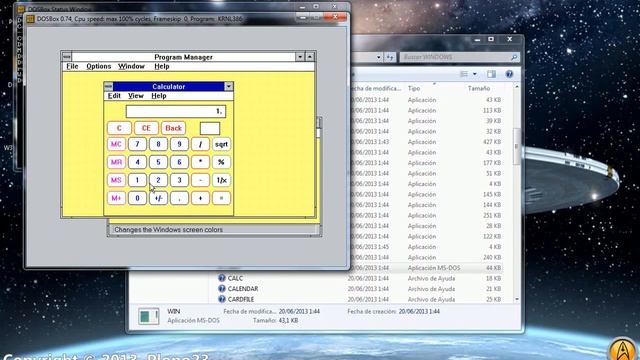Open the Calculator View menu
Image resolution: width=640 pixels, height=360 pixels.
pos(136,96)
